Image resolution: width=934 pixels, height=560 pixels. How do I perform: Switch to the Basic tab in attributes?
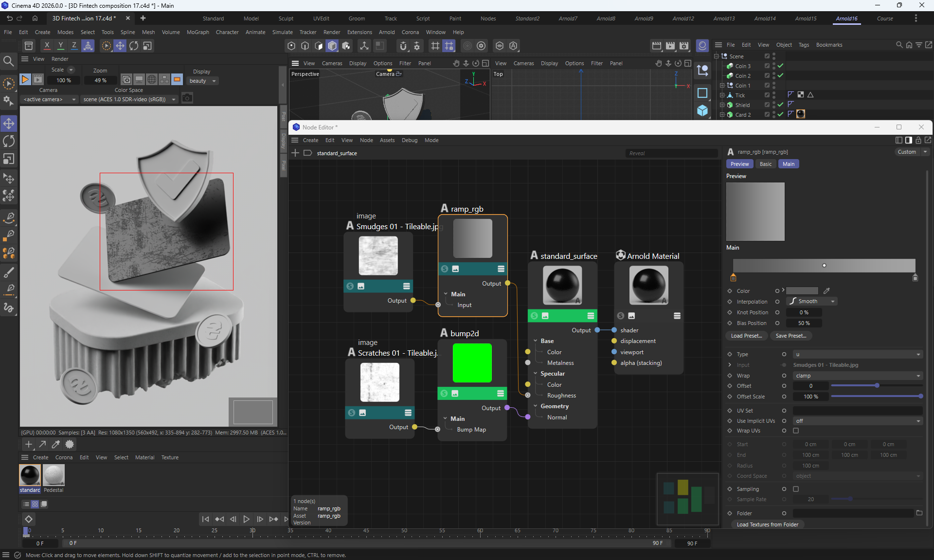click(x=765, y=164)
